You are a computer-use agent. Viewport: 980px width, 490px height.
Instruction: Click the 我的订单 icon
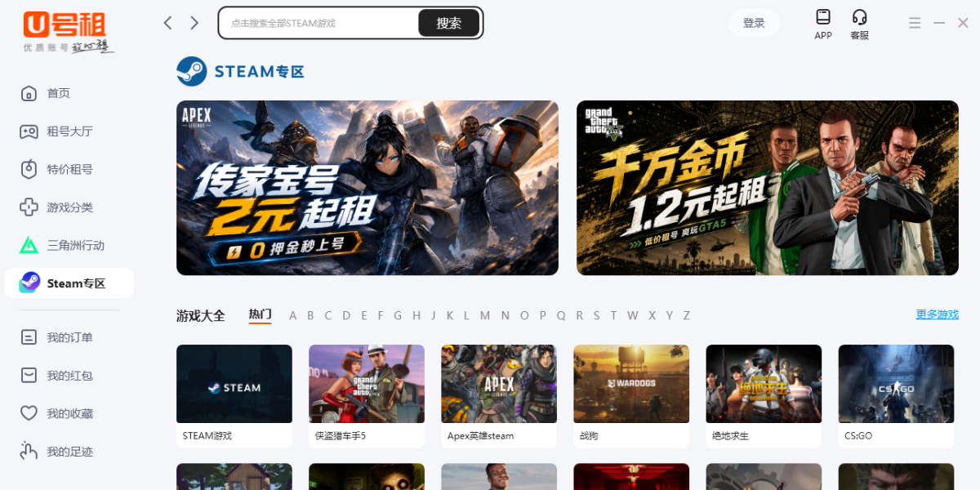[29, 337]
